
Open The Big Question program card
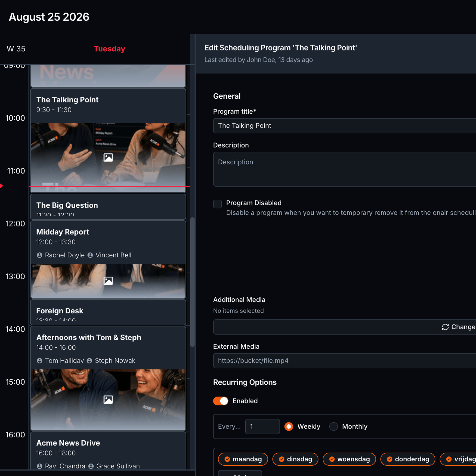(108, 207)
